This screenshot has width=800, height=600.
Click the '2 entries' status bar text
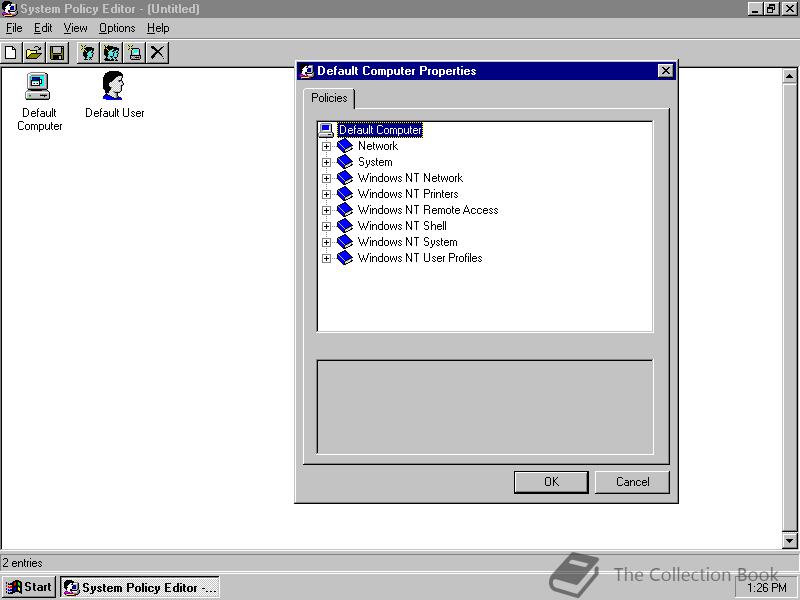coord(22,563)
